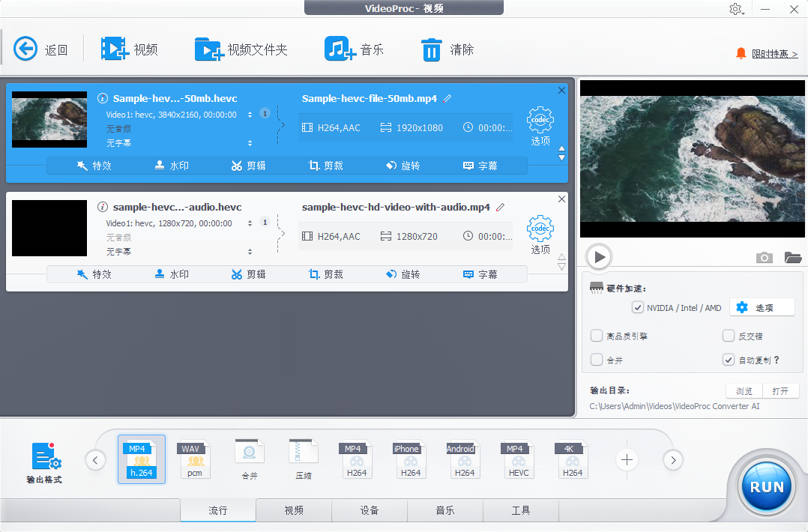The image size is (808, 532).
Task: Expand more formats with the plus button
Action: coord(627,459)
